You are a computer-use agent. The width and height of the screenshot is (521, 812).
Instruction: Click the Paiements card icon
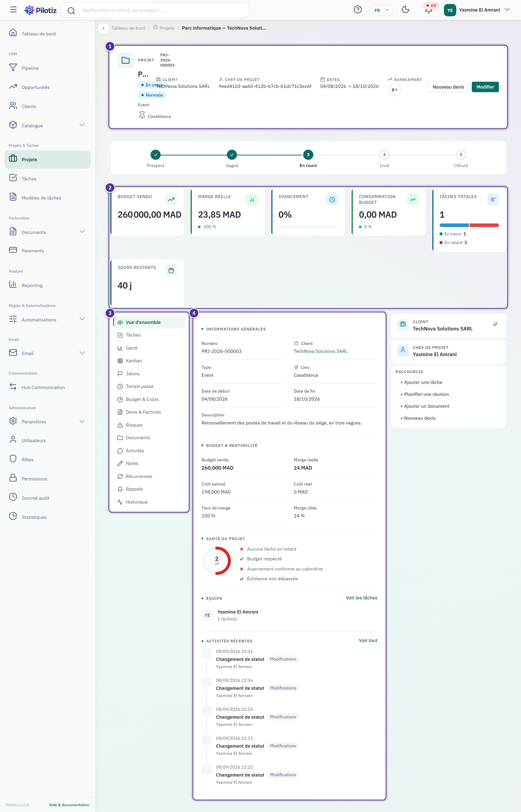pyautogui.click(x=13, y=250)
